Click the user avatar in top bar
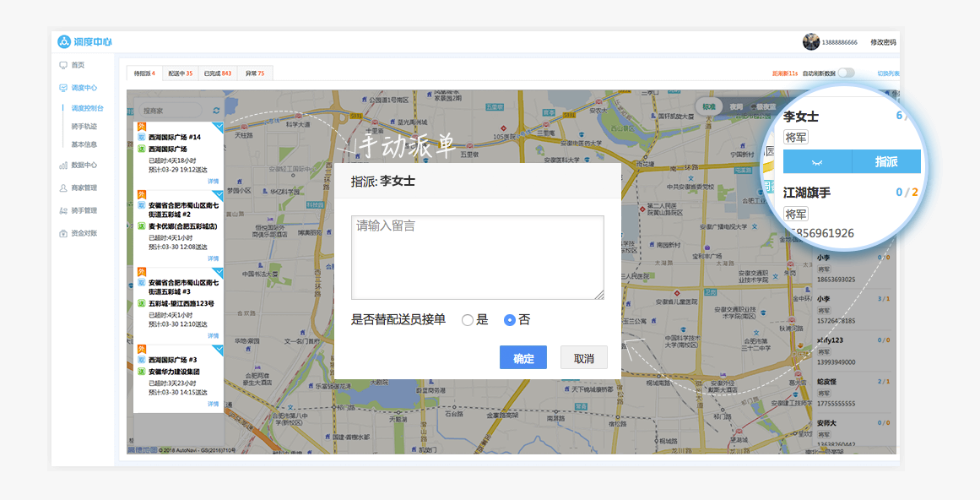This screenshot has width=980, height=500. tap(811, 42)
